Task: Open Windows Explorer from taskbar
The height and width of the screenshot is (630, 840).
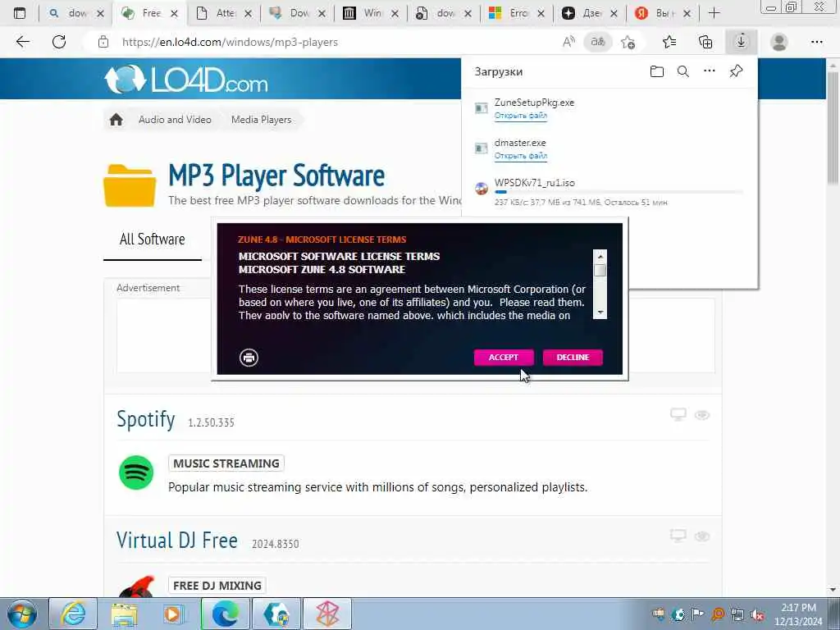Action: click(x=125, y=614)
